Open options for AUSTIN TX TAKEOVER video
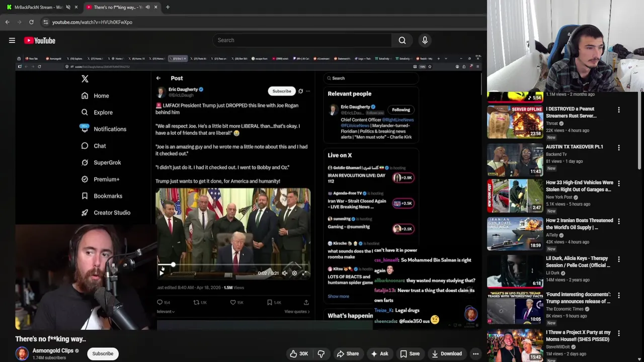 tap(619, 148)
